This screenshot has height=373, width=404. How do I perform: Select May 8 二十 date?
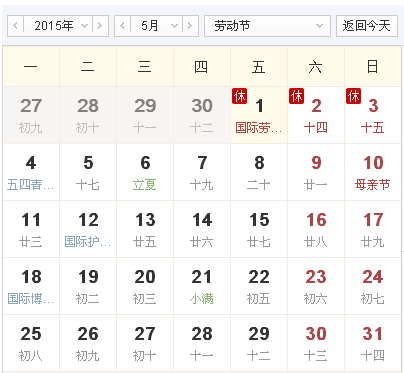pyautogui.click(x=259, y=172)
